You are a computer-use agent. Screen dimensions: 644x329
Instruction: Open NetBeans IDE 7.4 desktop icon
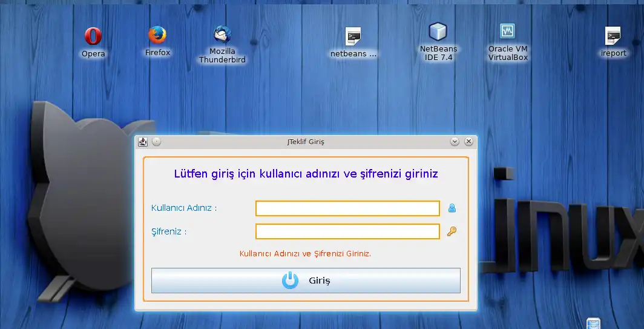coord(438,32)
